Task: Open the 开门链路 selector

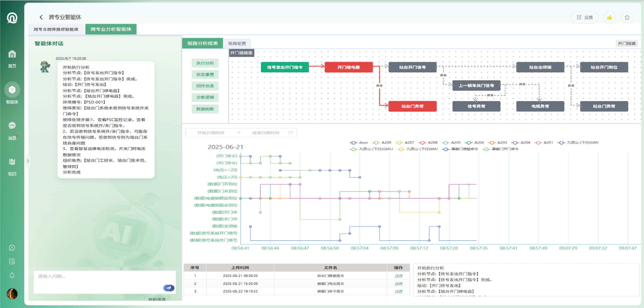Action: tap(626, 43)
